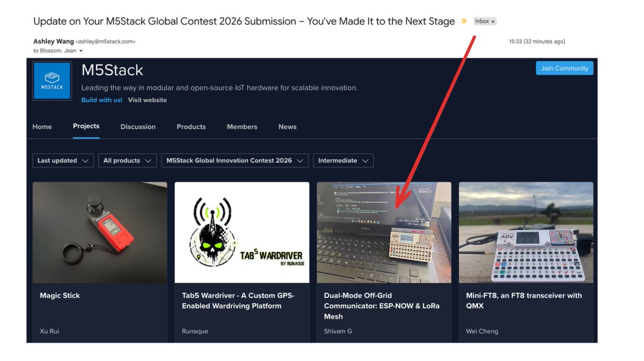Expand the Intermediate difficulty dropdown
644x361 pixels.
[x=343, y=160]
